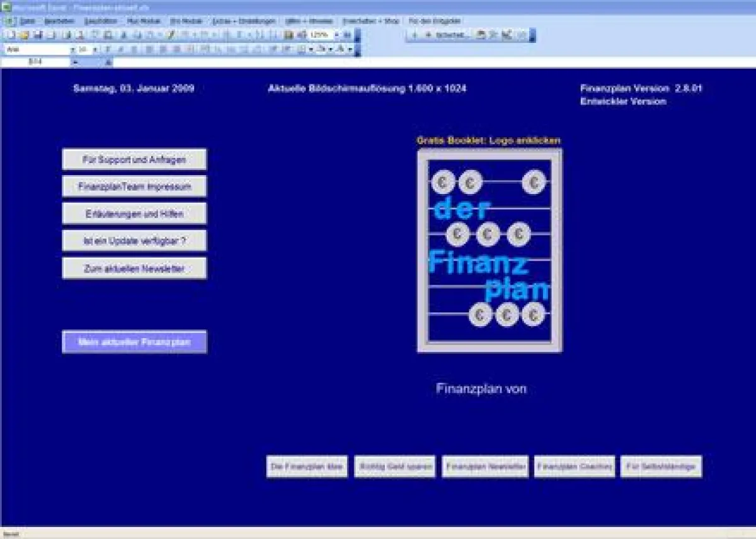
Task: Click into the formula bar field
Action: pos(378,62)
